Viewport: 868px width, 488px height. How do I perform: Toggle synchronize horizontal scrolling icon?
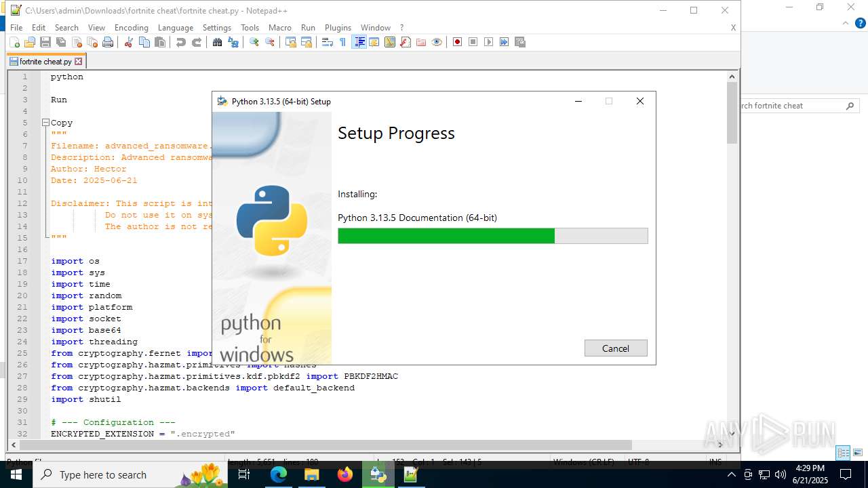point(306,42)
